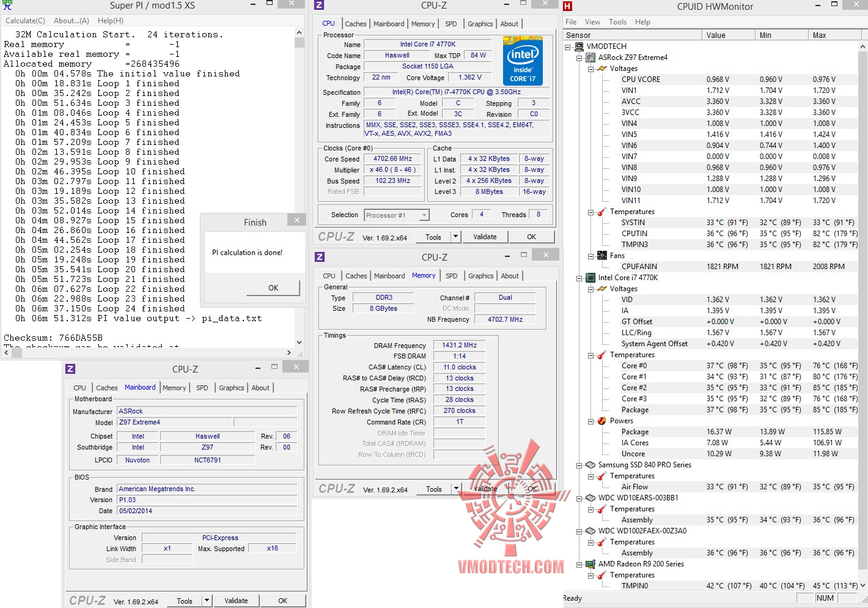Click the HWMonitor app icon in title bar
This screenshot has width=868, height=608.
(568, 7)
